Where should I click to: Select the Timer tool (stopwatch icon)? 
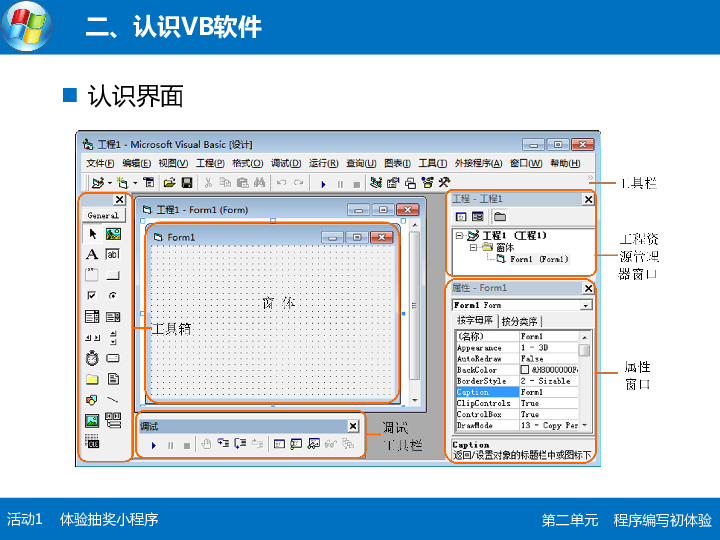click(x=92, y=358)
